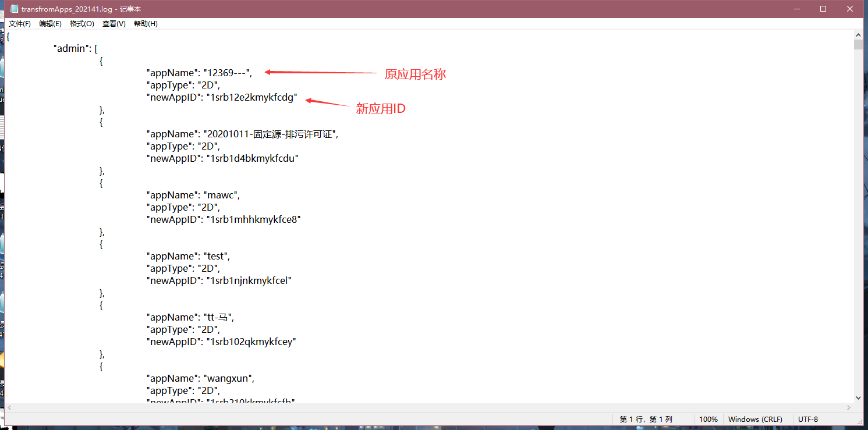The height and width of the screenshot is (430, 868).
Task: Click the Windows (CRLF) status entry
Action: coord(755,420)
